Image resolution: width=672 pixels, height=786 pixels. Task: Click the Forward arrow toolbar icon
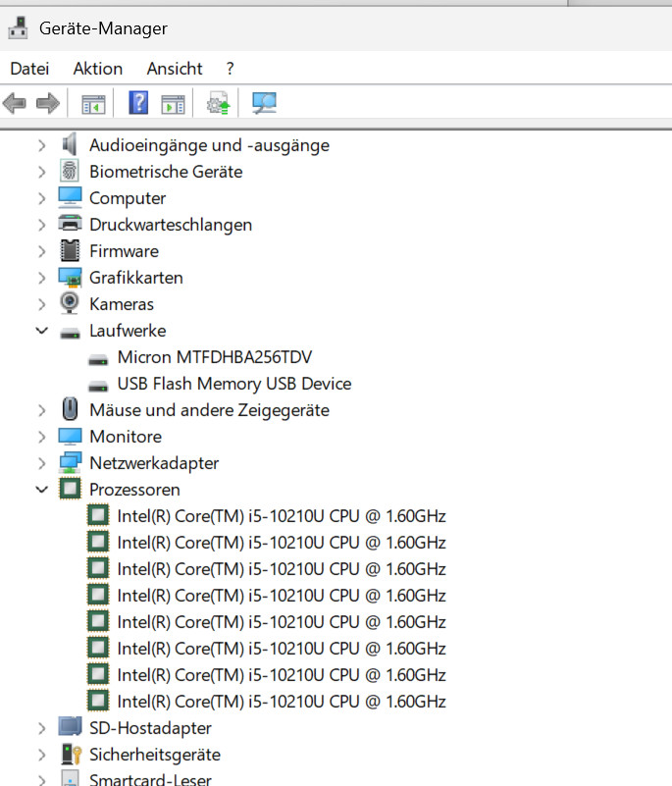(x=47, y=103)
